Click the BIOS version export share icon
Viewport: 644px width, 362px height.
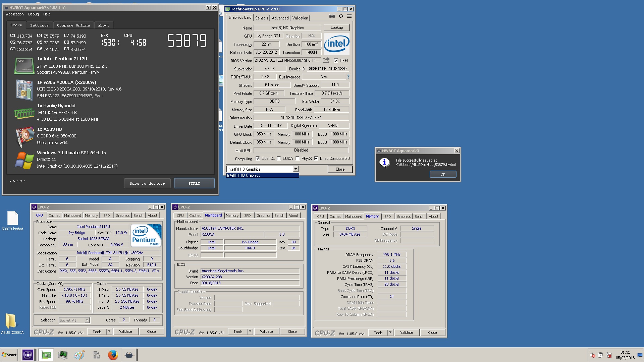(x=326, y=60)
